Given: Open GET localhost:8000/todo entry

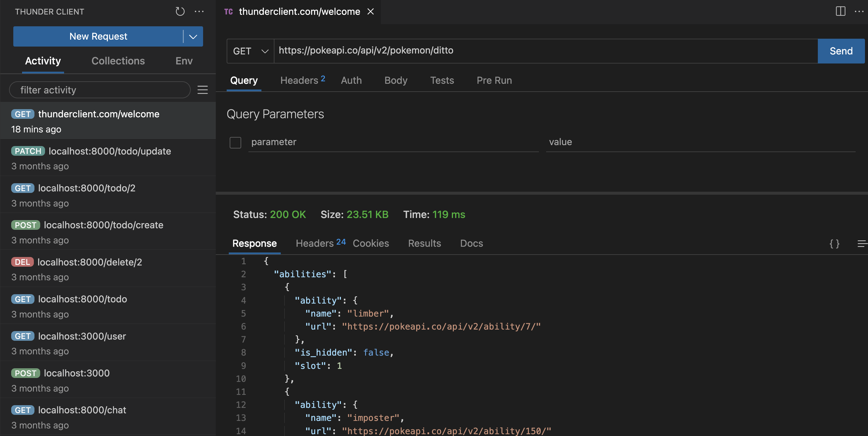Looking at the screenshot, I should coord(108,306).
